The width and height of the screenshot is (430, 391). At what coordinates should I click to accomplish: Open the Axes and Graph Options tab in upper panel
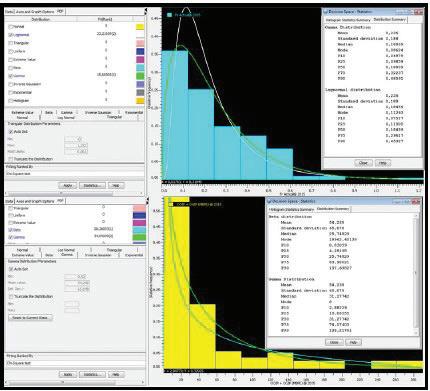[x=35, y=12]
